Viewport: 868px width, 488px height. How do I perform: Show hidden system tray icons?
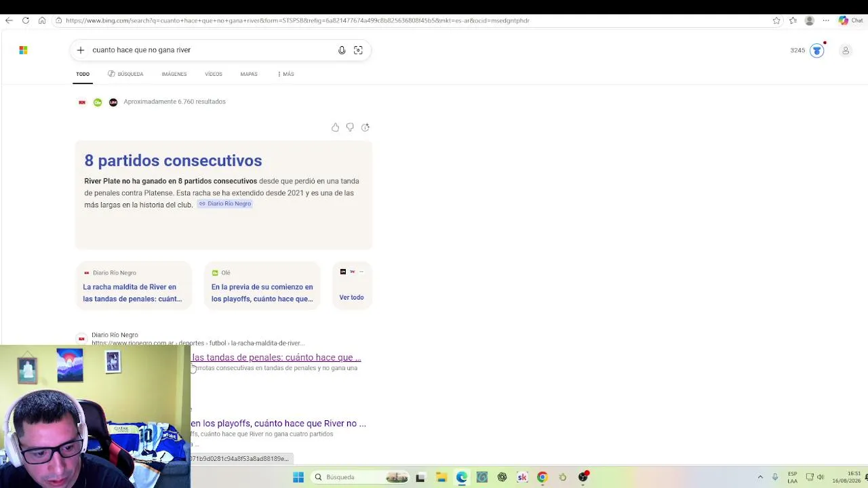(x=760, y=477)
